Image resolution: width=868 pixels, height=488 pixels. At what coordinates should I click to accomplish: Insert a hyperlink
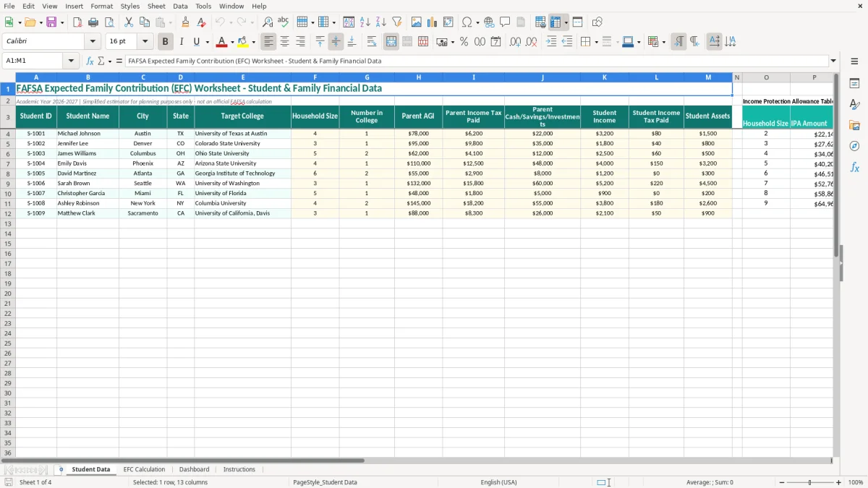tap(489, 22)
